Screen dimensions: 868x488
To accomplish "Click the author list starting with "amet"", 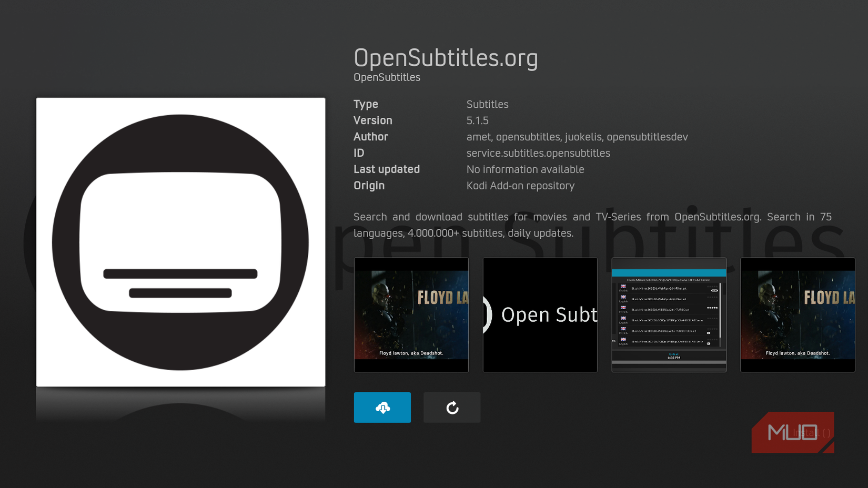I will click(577, 137).
